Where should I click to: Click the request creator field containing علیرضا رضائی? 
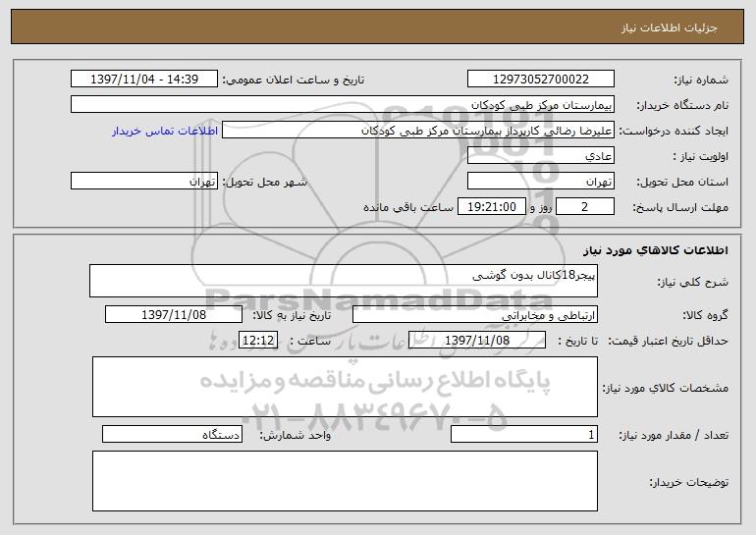click(418, 131)
